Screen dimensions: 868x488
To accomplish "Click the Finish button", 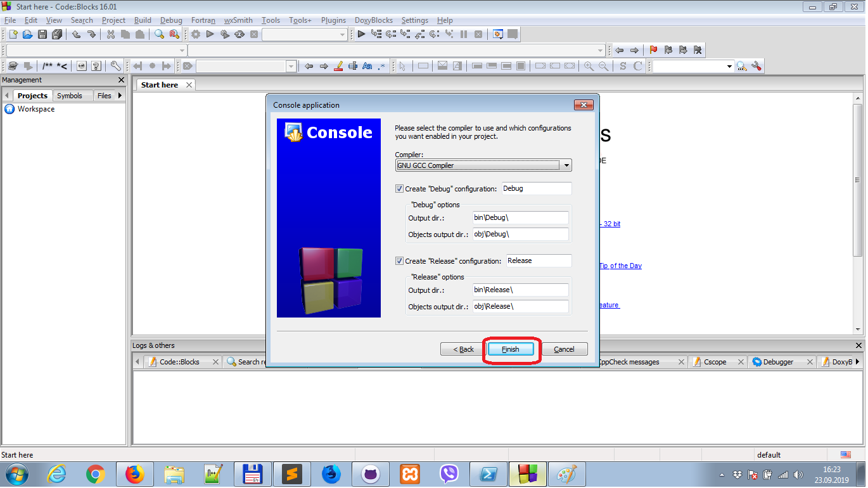I will (511, 349).
